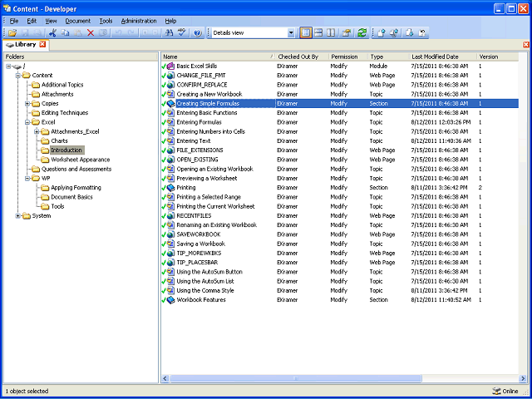Expand the Attachments_Excel folder node
This screenshot has height=399, width=532.
click(x=37, y=131)
